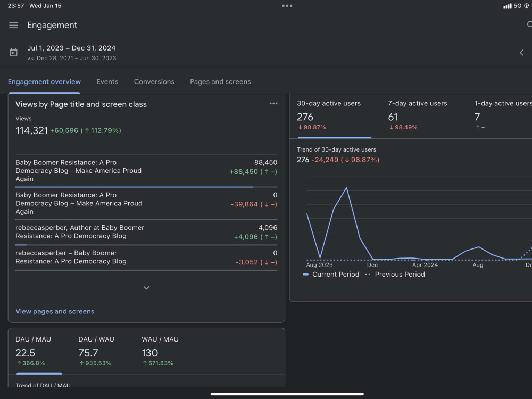Switch to the Events tab
Image resolution: width=532 pixels, height=399 pixels.
[107, 82]
